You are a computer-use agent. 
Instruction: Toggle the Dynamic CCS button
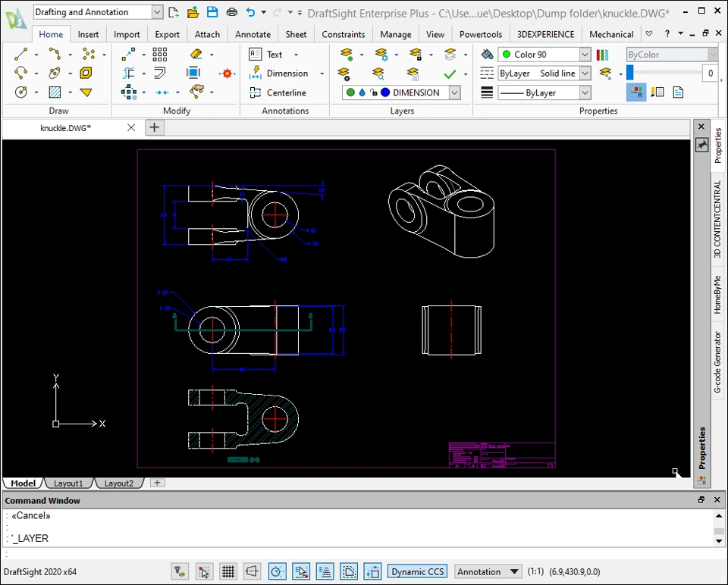point(418,572)
